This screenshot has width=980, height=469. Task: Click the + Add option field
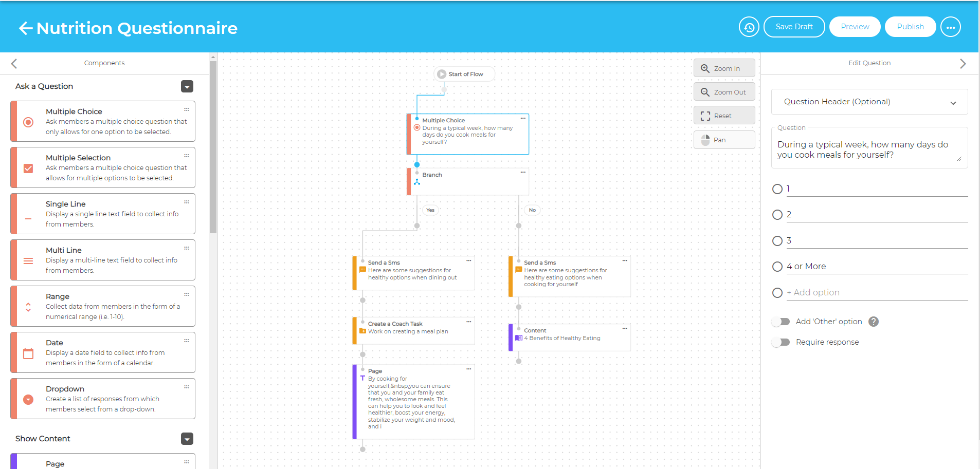click(877, 293)
